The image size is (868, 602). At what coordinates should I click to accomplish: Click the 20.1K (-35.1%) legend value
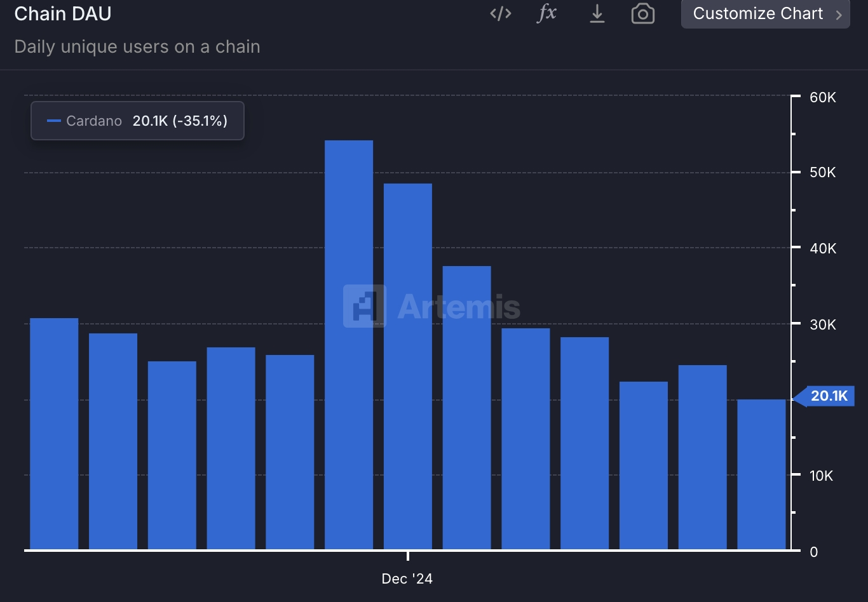click(180, 121)
